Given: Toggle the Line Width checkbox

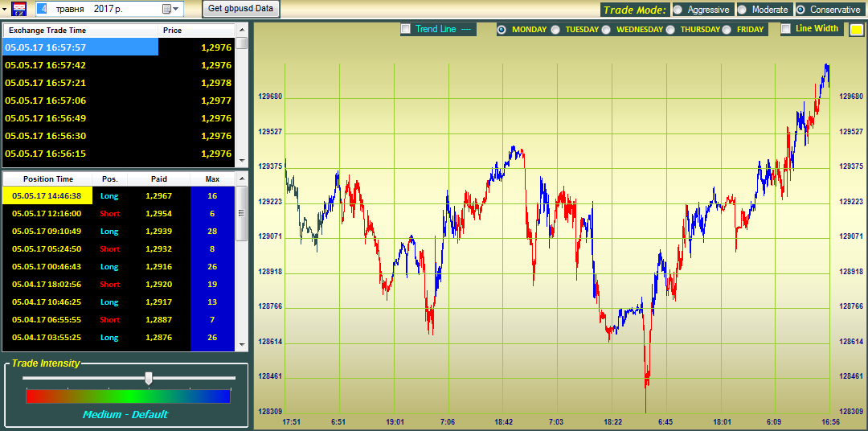Looking at the screenshot, I should [x=786, y=29].
